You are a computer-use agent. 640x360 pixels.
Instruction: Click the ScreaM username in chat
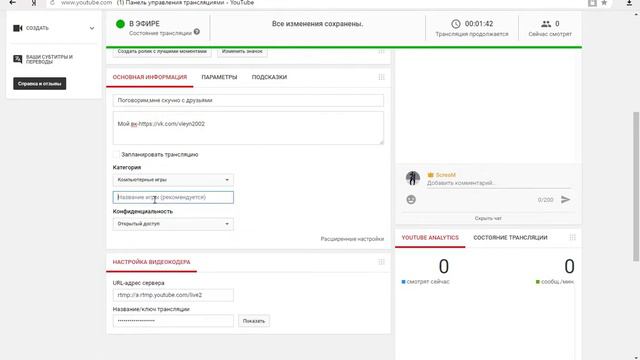point(445,175)
